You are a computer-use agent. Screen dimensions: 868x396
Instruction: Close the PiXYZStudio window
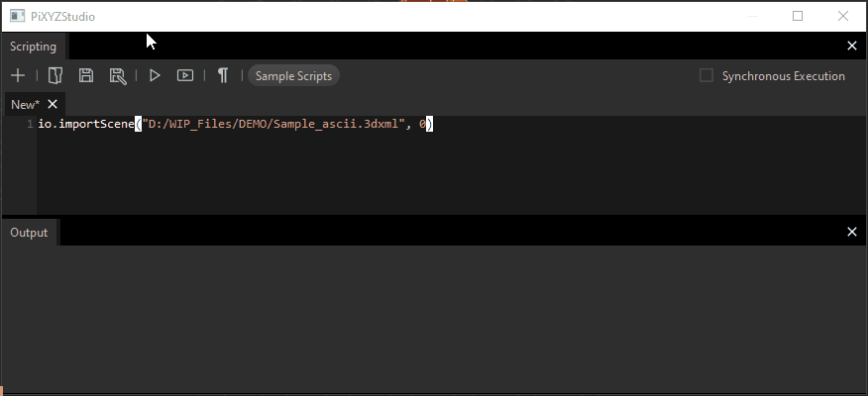click(x=843, y=16)
